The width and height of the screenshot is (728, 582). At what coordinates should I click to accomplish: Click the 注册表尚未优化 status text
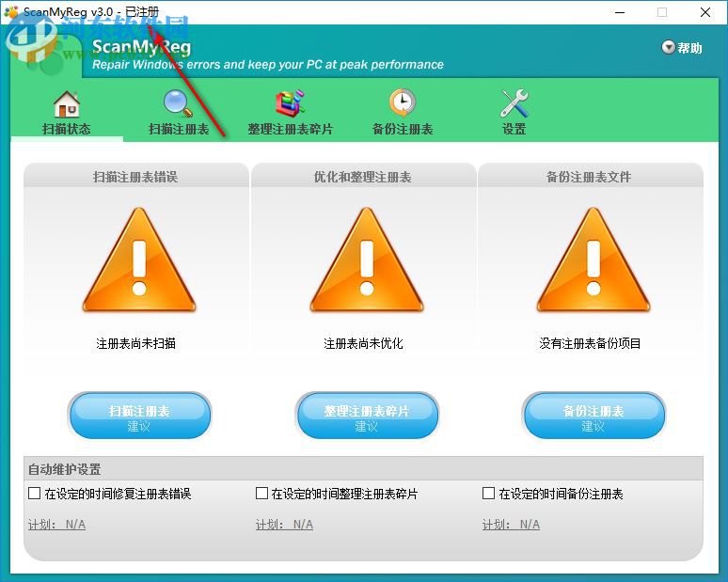[363, 343]
